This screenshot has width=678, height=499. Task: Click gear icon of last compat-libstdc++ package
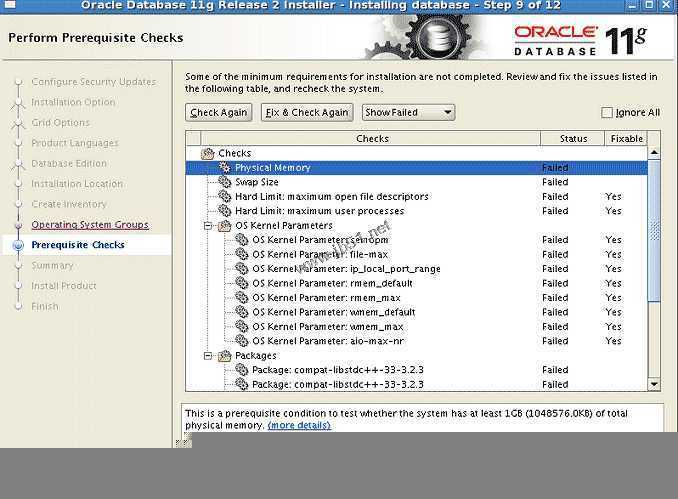coord(241,384)
